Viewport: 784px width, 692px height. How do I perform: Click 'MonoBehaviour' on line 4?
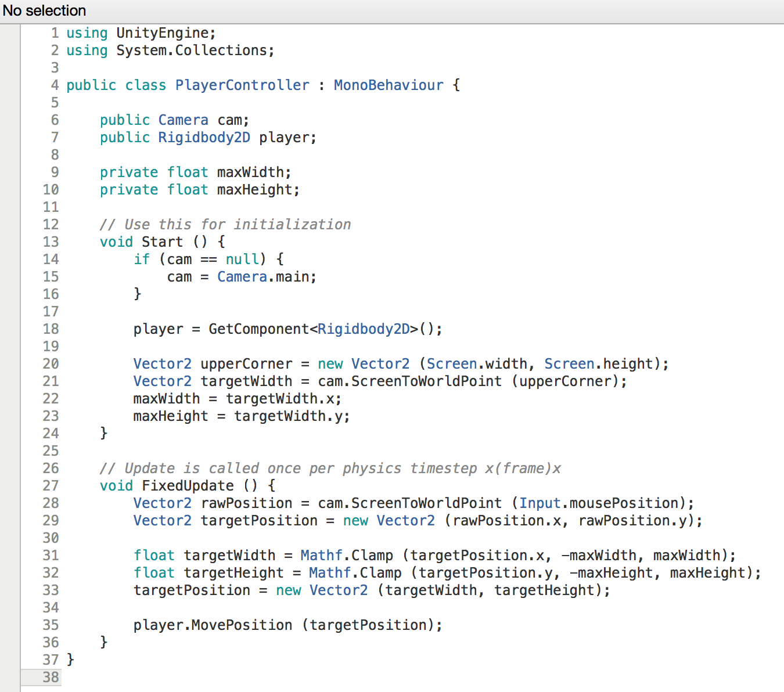click(x=389, y=85)
